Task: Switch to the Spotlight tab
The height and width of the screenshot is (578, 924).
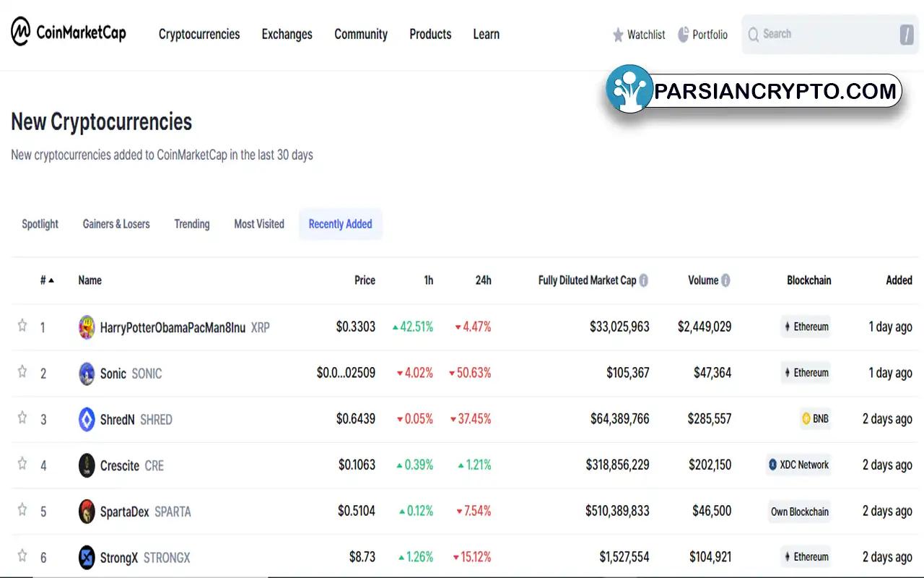Action: 40,224
